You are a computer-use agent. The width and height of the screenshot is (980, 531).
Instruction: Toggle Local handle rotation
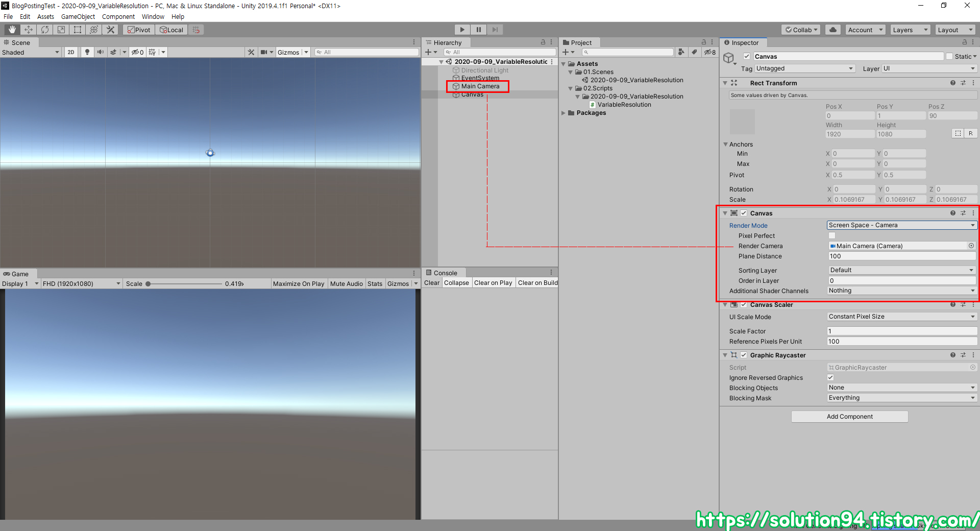tap(171, 30)
